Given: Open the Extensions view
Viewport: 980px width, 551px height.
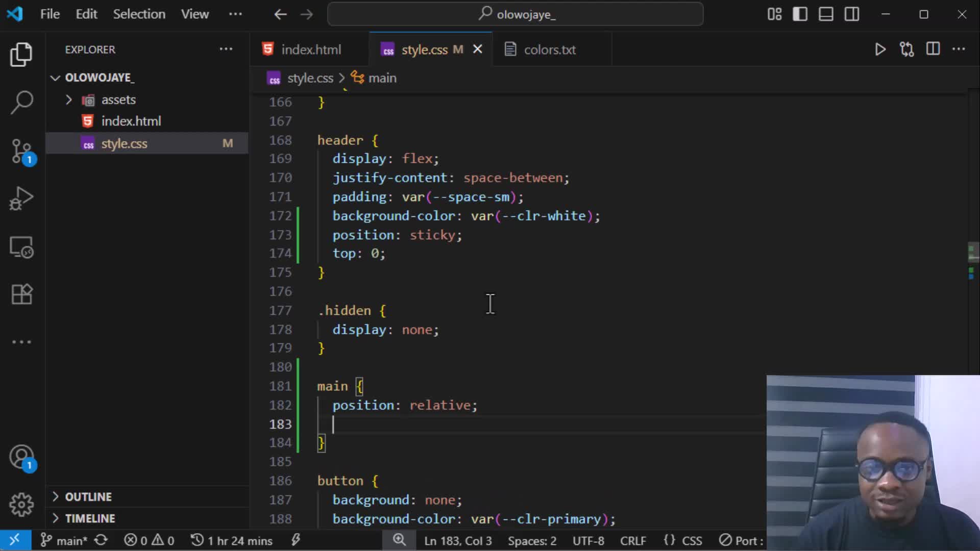Looking at the screenshot, I should [x=21, y=294].
